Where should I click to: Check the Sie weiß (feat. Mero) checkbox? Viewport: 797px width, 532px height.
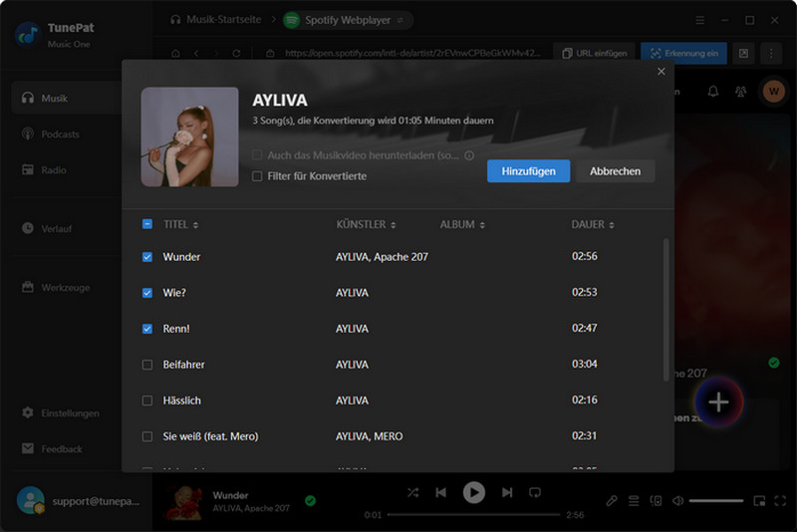click(147, 436)
